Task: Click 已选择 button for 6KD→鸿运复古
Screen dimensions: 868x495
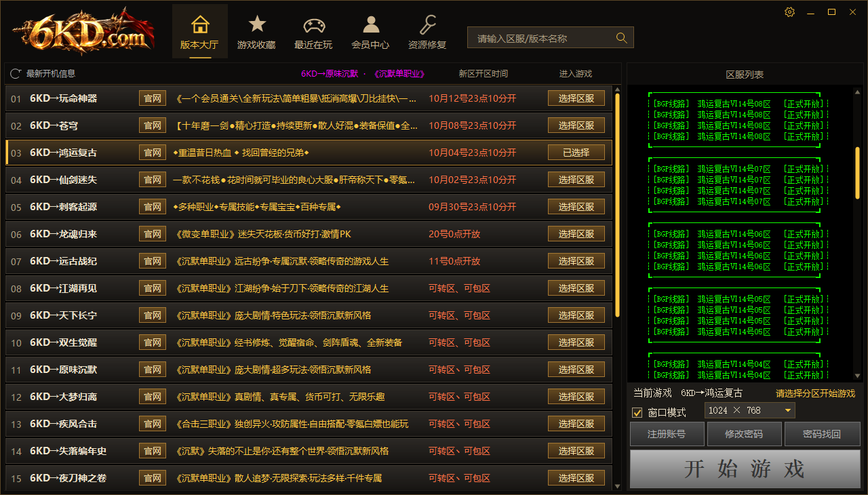Action: [576, 153]
